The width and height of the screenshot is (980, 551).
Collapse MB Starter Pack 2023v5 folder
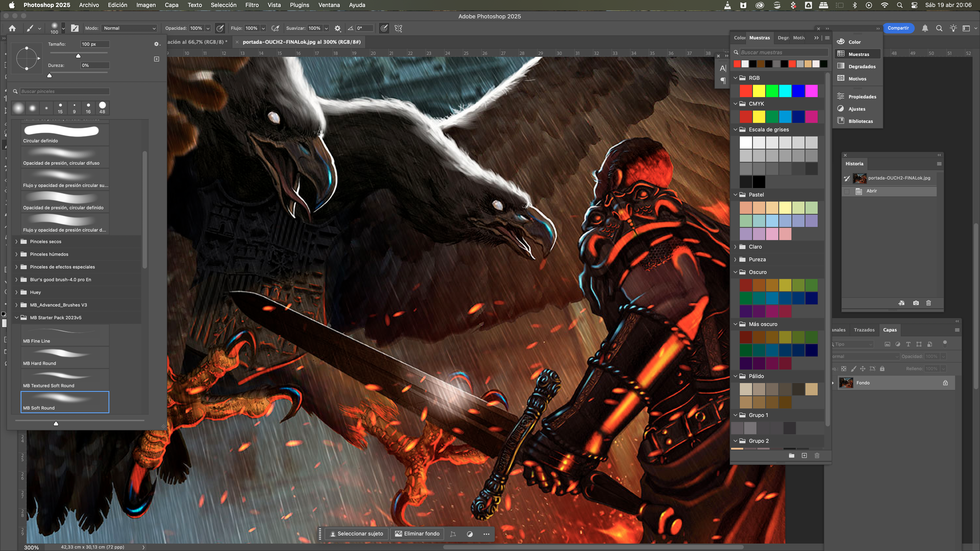coord(16,317)
